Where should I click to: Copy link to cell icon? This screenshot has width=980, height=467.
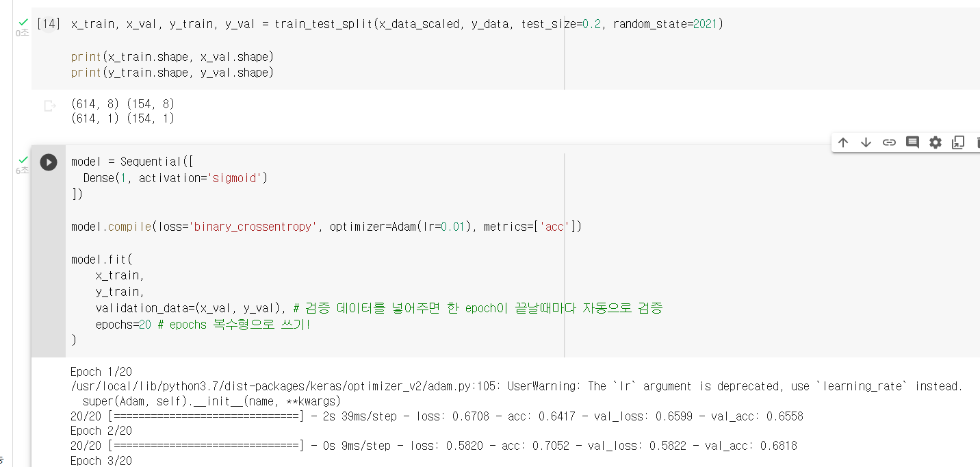tap(889, 142)
